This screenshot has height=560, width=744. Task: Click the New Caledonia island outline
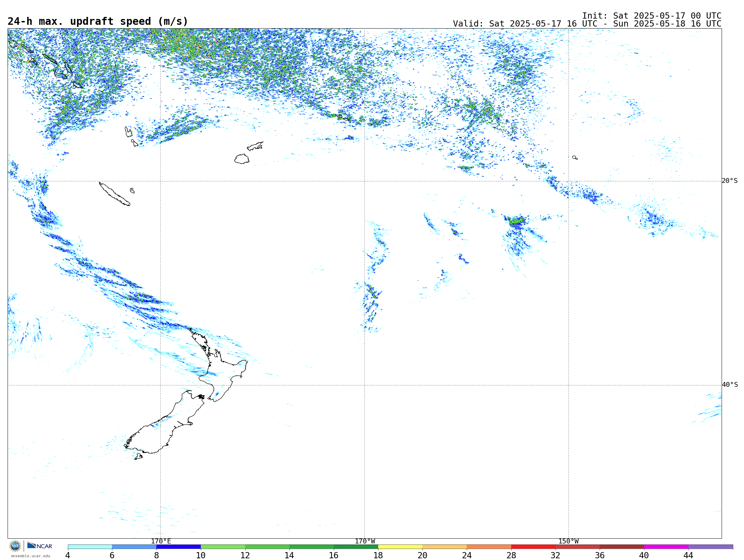pos(114,194)
